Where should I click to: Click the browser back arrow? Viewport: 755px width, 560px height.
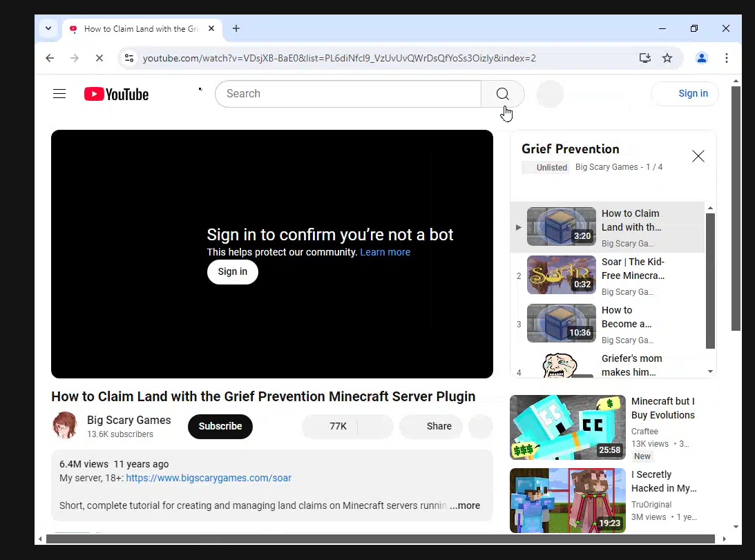tap(50, 58)
